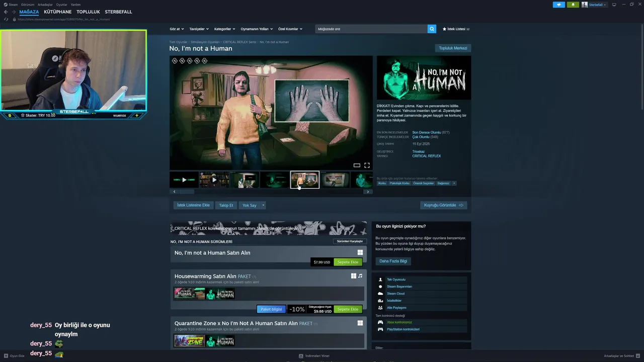The image size is (644, 362).
Task: Click the Topluluk Merkezi button
Action: click(x=453, y=48)
